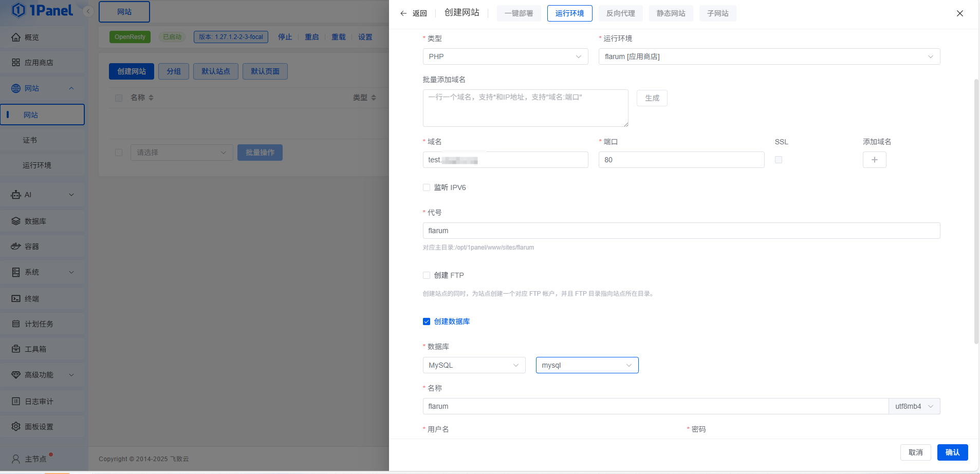Viewport: 980px width, 474px height.
Task: Open the 请选择 batch dropdown
Action: click(x=182, y=153)
